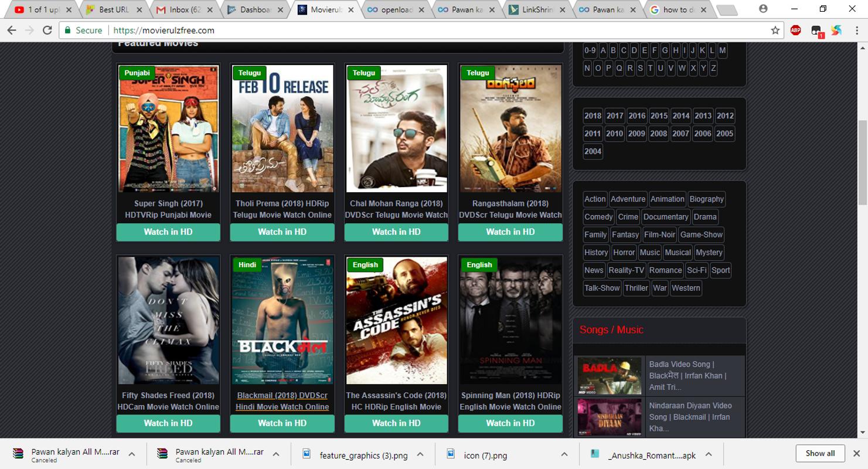Switch to the 'how to d' Google tab

(x=678, y=9)
